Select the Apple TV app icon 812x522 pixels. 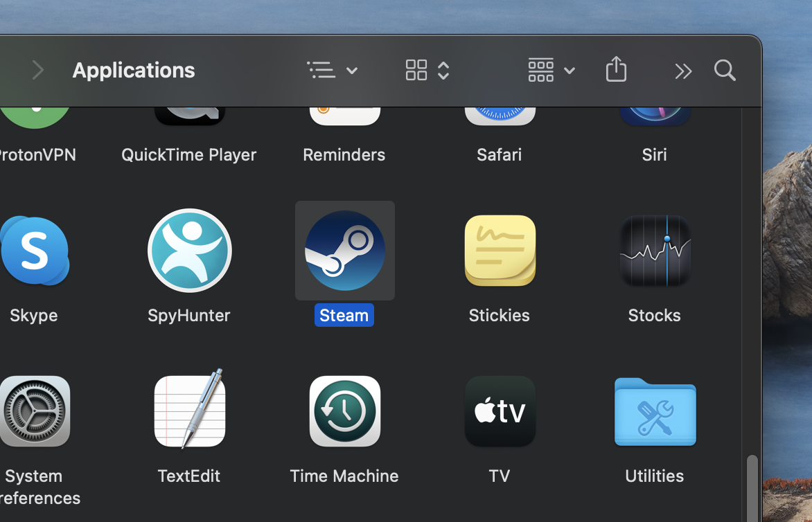(x=500, y=411)
